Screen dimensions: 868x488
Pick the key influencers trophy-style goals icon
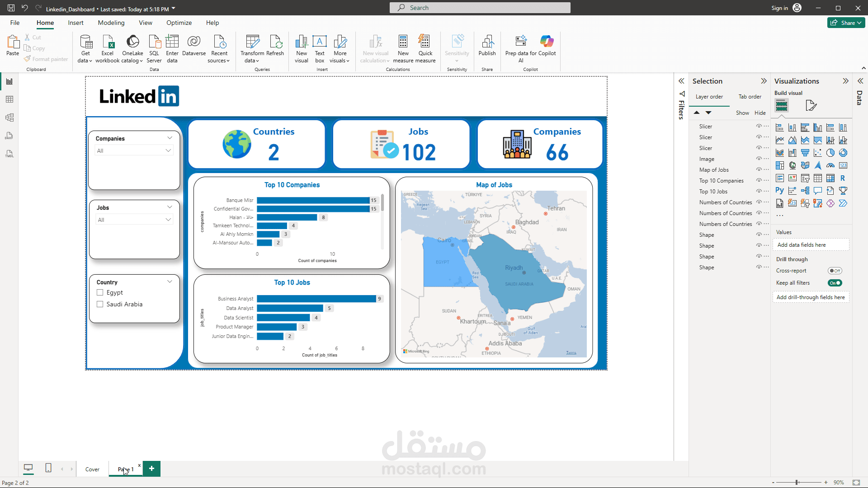(x=843, y=191)
